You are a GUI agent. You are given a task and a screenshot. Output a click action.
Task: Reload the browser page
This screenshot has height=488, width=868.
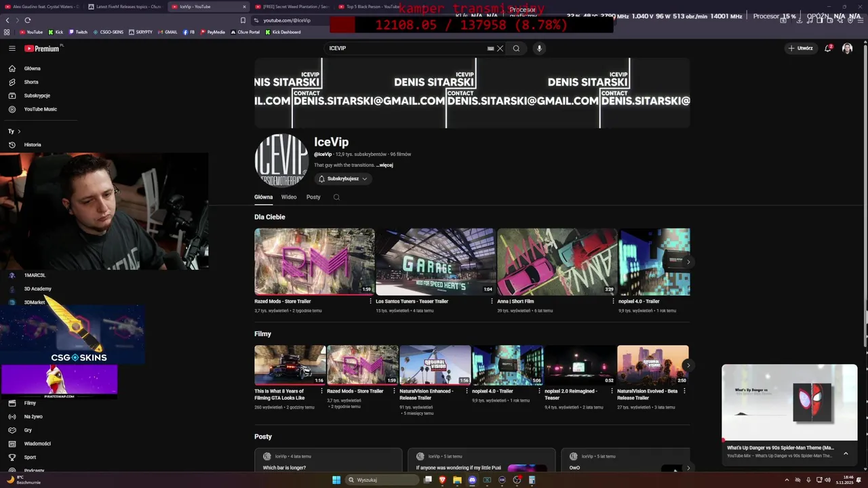(28, 20)
